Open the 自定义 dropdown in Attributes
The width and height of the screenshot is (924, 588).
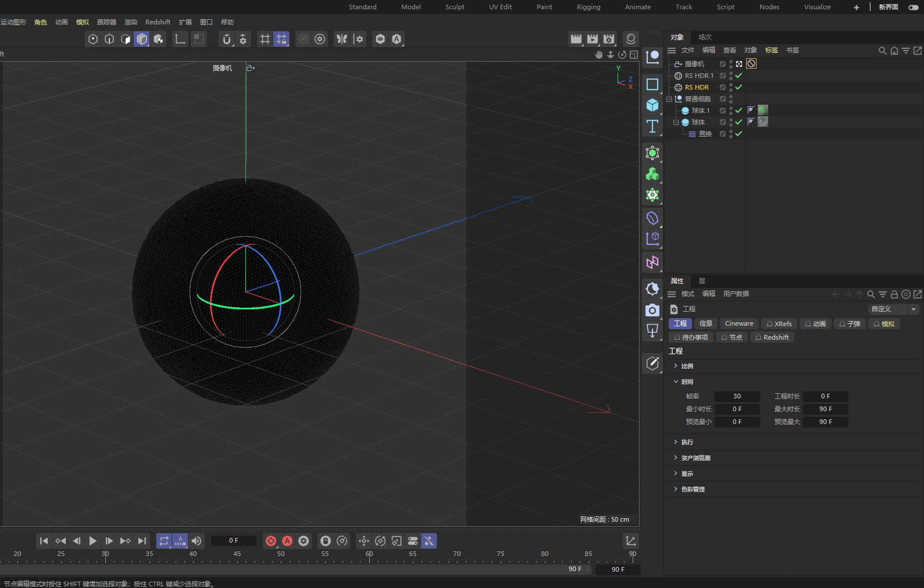coord(893,309)
